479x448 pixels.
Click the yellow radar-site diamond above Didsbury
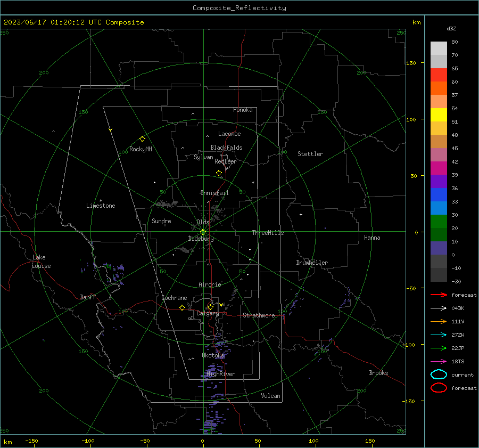pos(203,232)
